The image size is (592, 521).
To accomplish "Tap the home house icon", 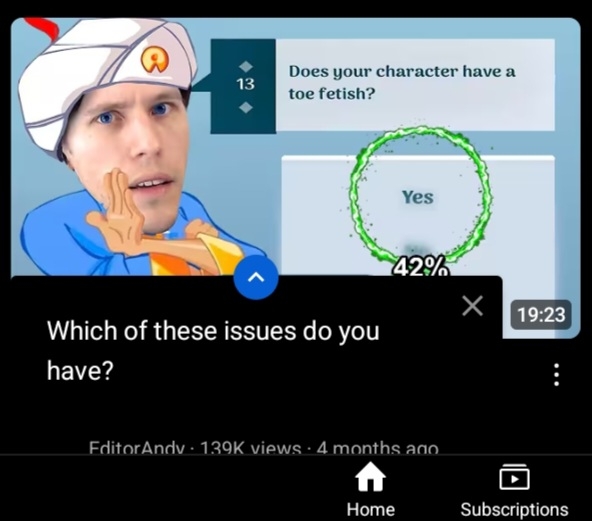I will pyautogui.click(x=371, y=476).
